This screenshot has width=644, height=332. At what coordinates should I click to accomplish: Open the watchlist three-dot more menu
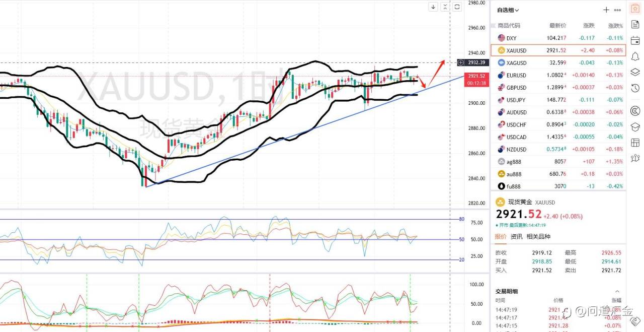point(618,10)
